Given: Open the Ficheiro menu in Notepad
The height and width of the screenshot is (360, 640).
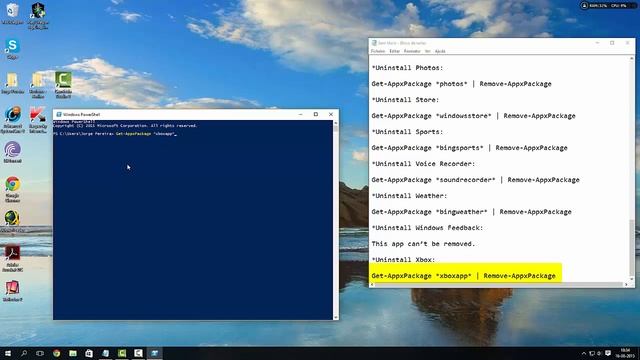Looking at the screenshot, I should [x=378, y=51].
